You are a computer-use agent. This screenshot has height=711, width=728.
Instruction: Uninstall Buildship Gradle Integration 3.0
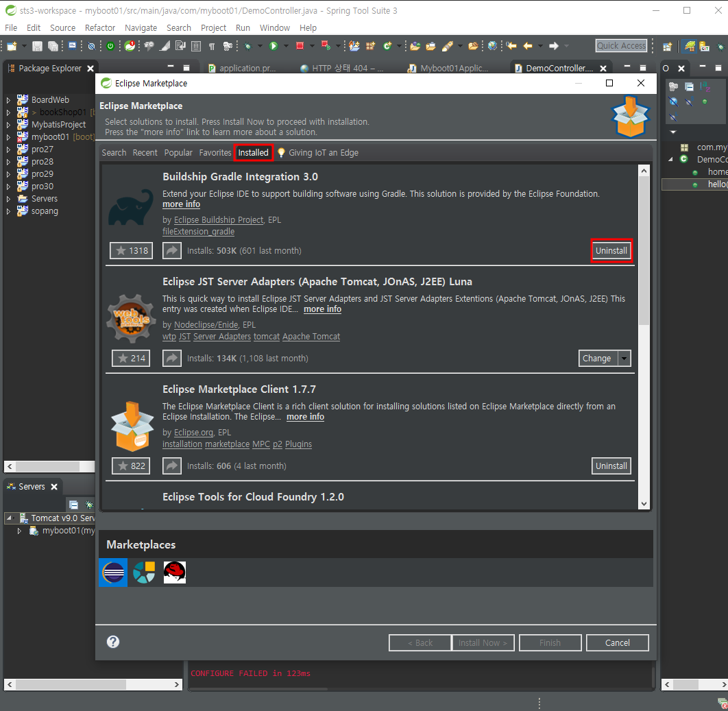pos(611,251)
